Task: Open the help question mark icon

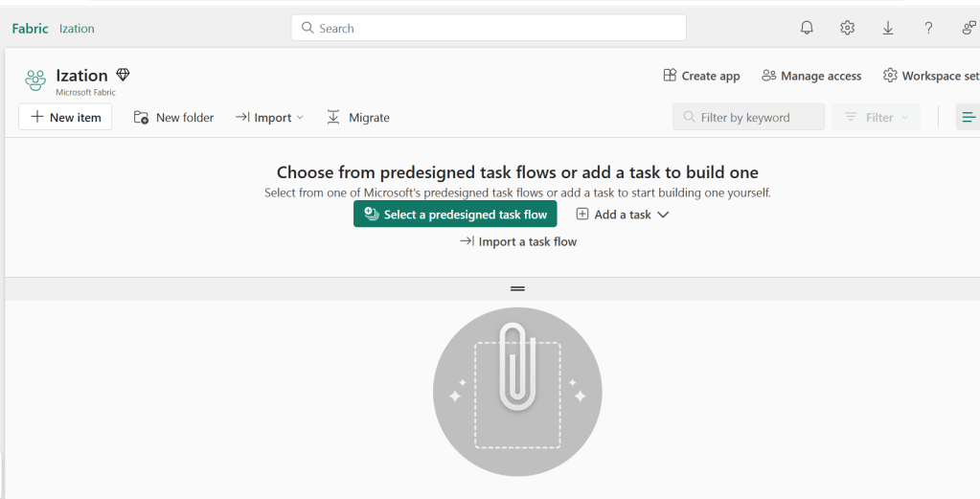Action: point(928,28)
